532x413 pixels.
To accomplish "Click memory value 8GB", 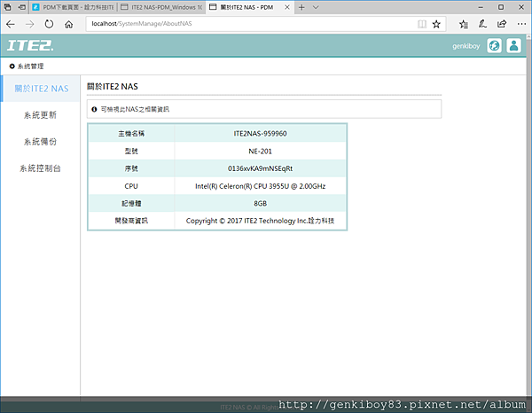I will [260, 204].
